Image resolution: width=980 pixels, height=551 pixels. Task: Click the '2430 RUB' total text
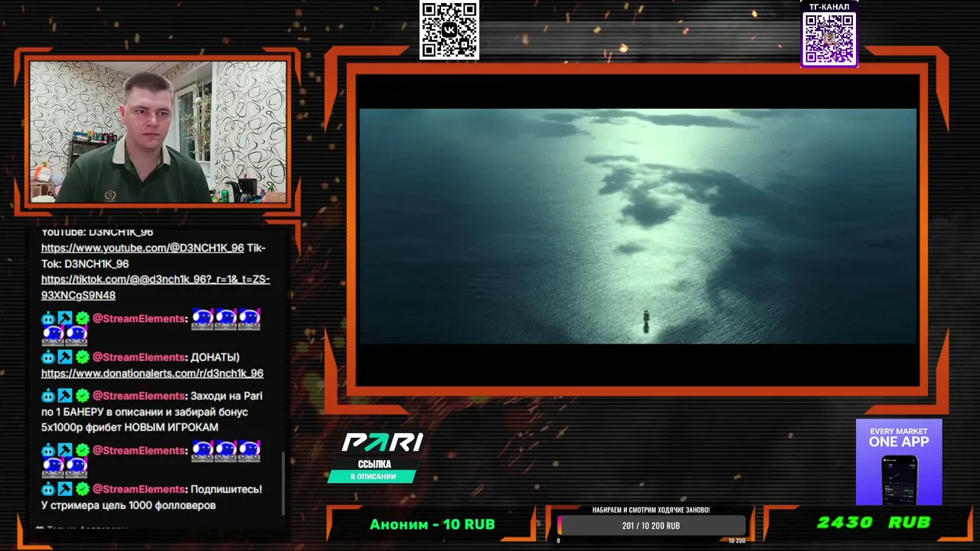874,523
